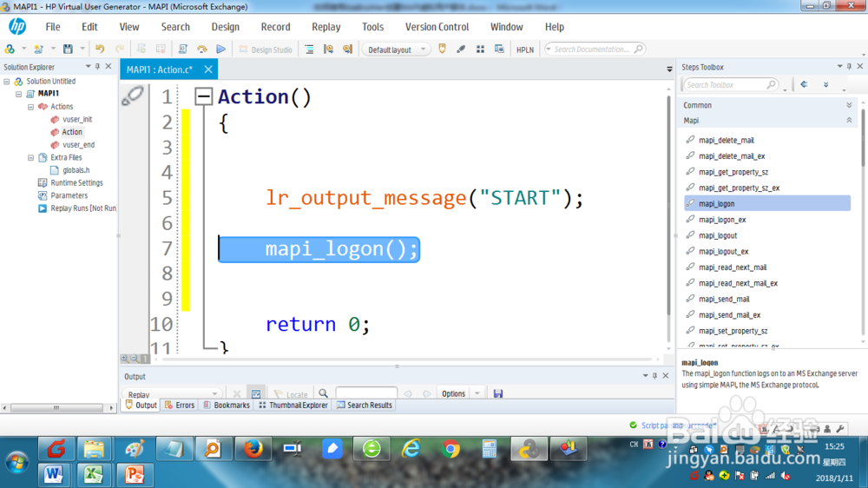
Task: Open the Replay dropdown in Output pane
Action: point(172,394)
